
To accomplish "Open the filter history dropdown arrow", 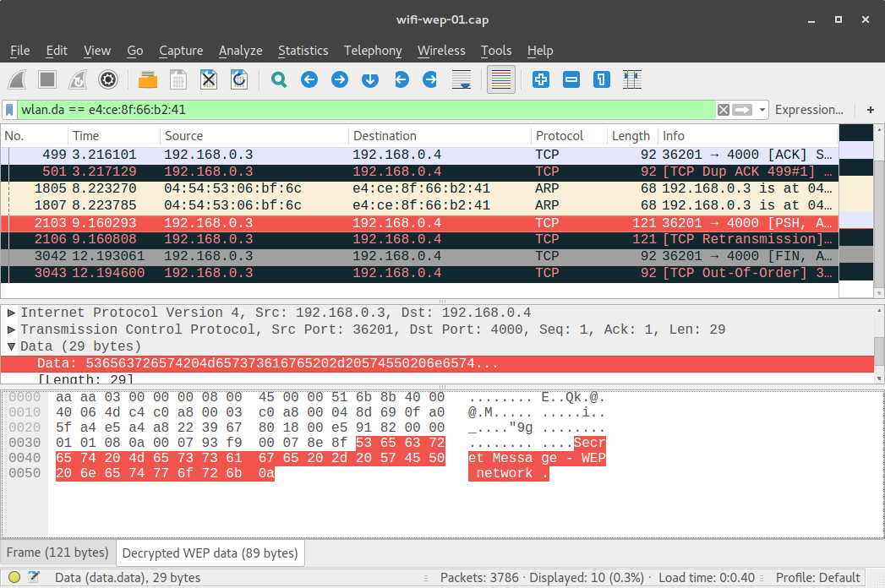I will pyautogui.click(x=760, y=110).
